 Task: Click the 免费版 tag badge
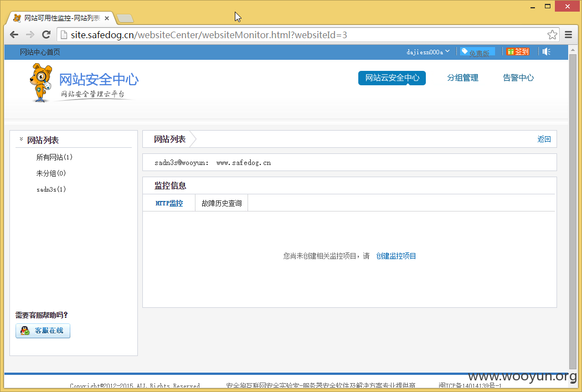click(x=477, y=52)
